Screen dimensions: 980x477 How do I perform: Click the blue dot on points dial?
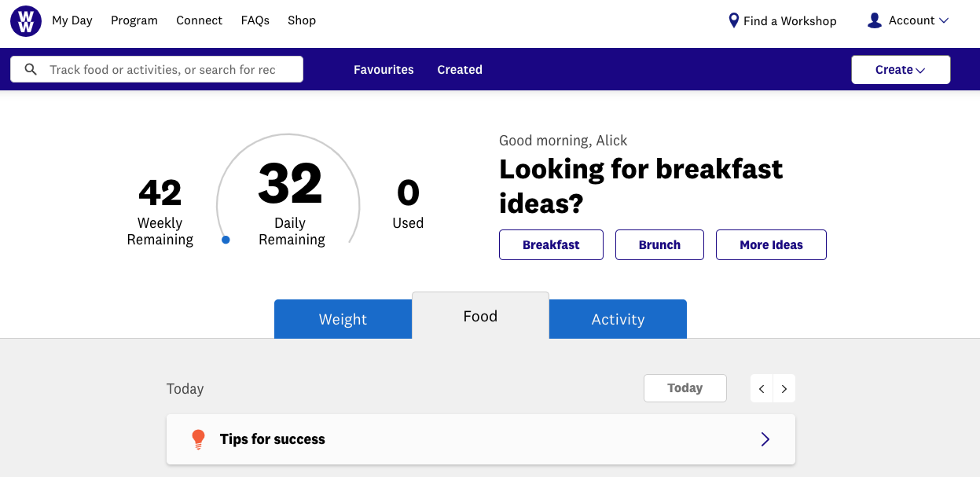point(226,240)
